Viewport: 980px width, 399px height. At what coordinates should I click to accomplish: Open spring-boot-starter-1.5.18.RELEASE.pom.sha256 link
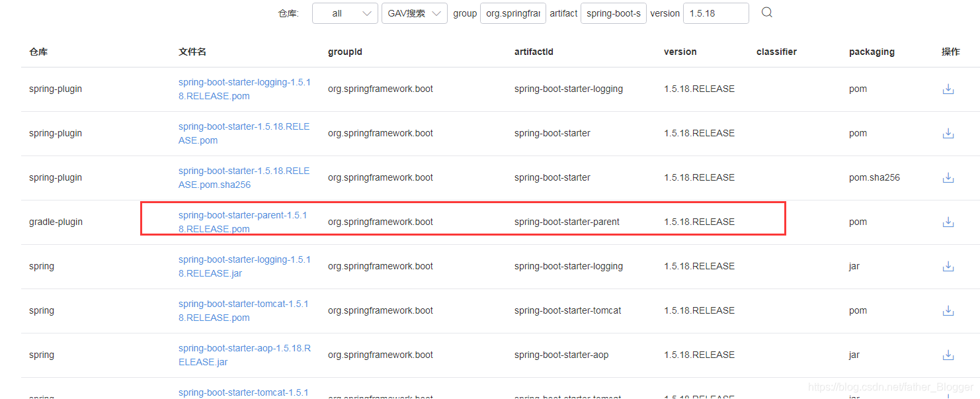[x=244, y=177]
